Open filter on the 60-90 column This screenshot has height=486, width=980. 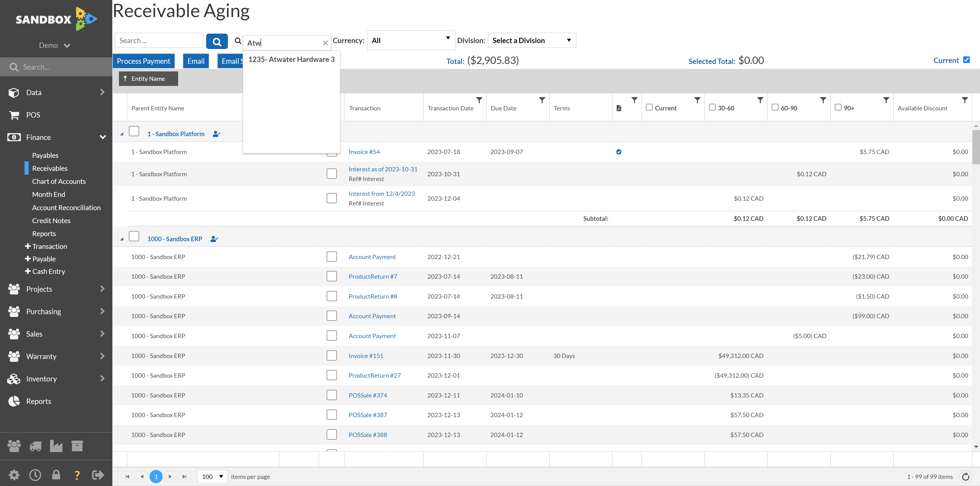(823, 100)
